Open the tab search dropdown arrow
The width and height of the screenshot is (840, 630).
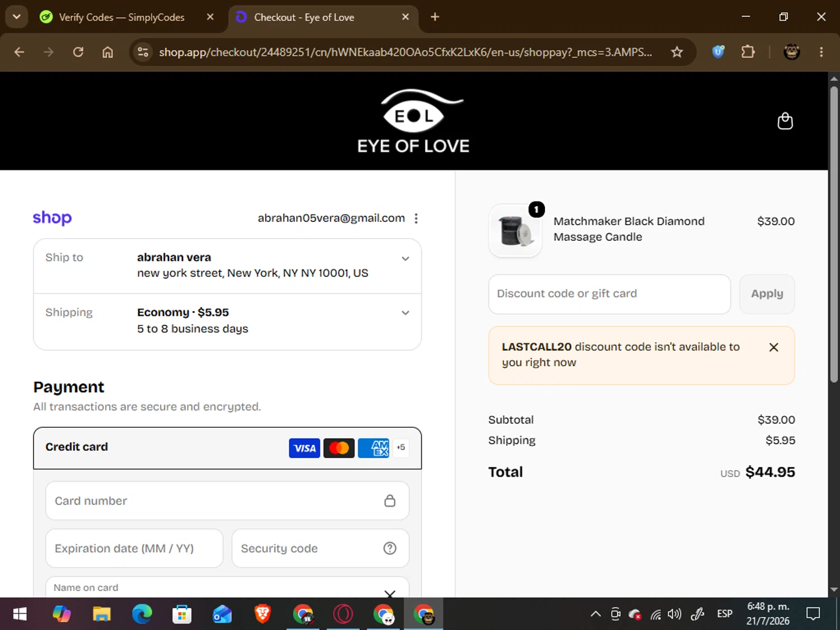tap(17, 17)
